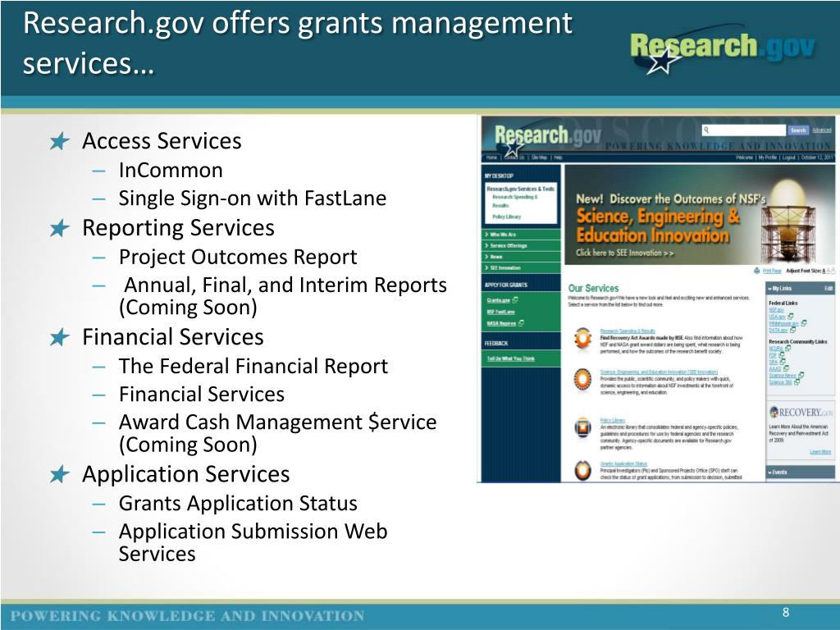Viewport: 840px width, 630px height.
Task: Open the Site Map nav item
Action: click(x=538, y=157)
